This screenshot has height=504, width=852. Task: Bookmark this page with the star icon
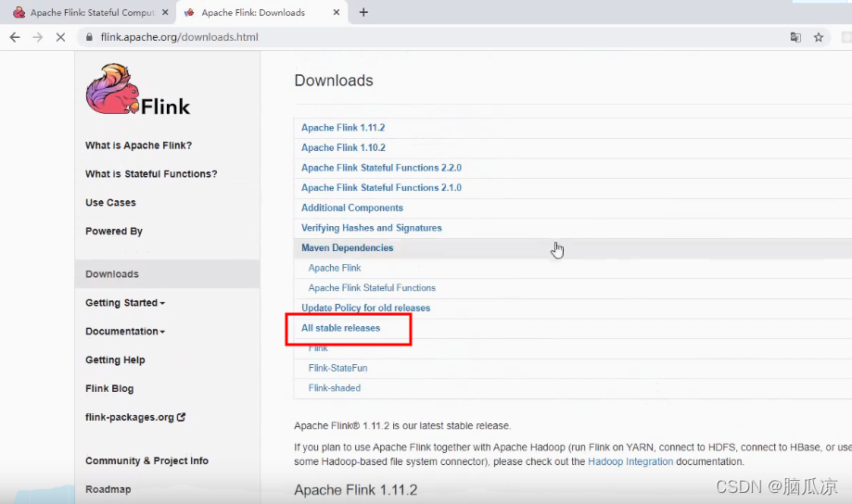point(819,37)
